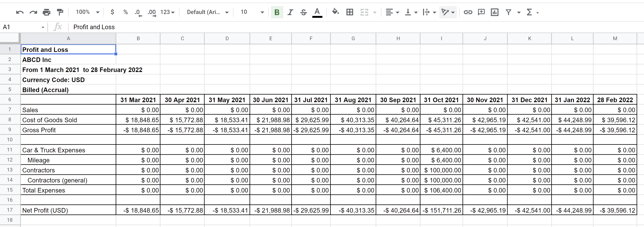
Task: Select column I header
Action: click(441, 38)
